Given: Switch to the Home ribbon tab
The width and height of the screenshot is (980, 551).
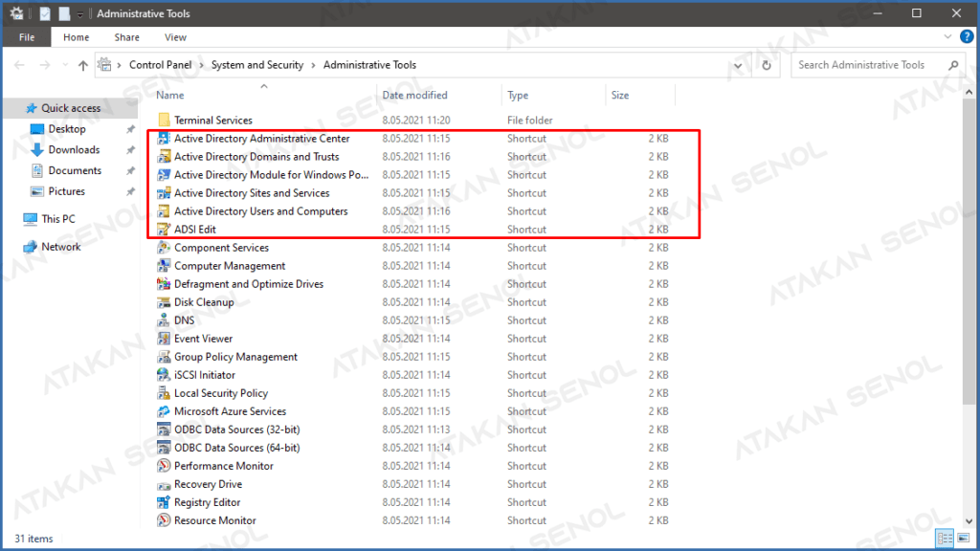Looking at the screenshot, I should pyautogui.click(x=77, y=37).
